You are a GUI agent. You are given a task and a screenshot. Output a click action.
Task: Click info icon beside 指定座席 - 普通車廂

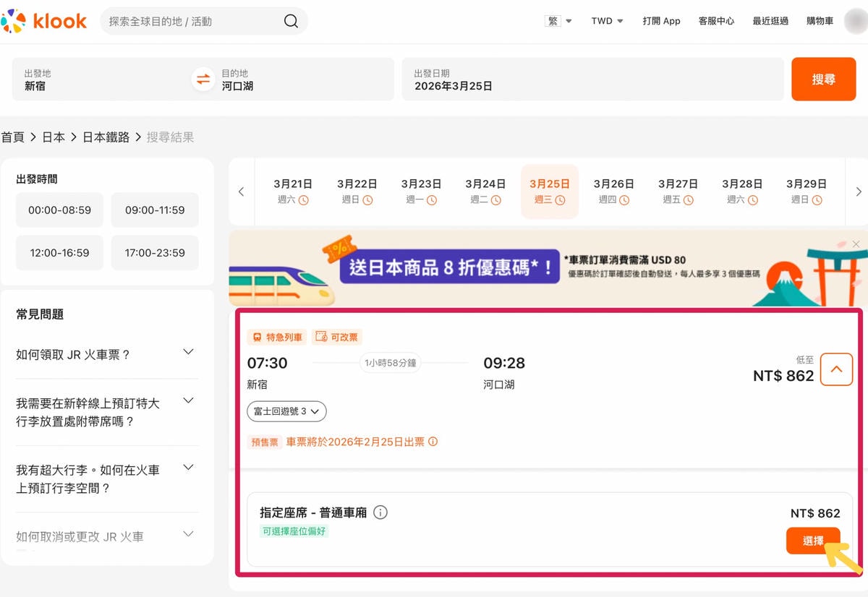(x=380, y=512)
